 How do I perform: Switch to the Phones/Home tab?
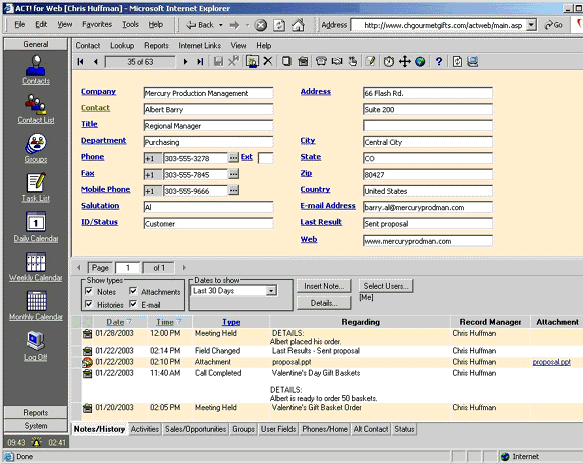[325, 429]
